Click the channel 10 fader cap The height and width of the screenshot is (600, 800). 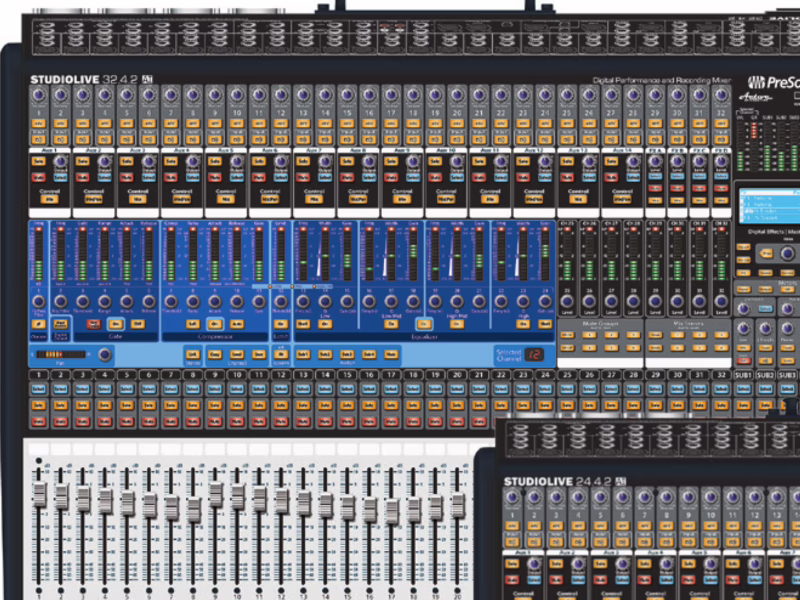[x=238, y=496]
